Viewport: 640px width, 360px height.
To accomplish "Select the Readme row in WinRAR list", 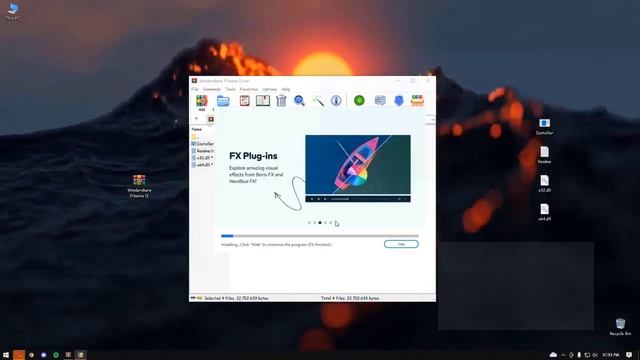I will [x=202, y=151].
